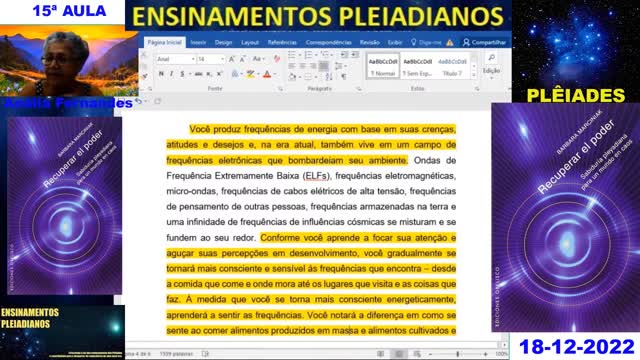Clear all formatting eraser icon

tap(277, 59)
